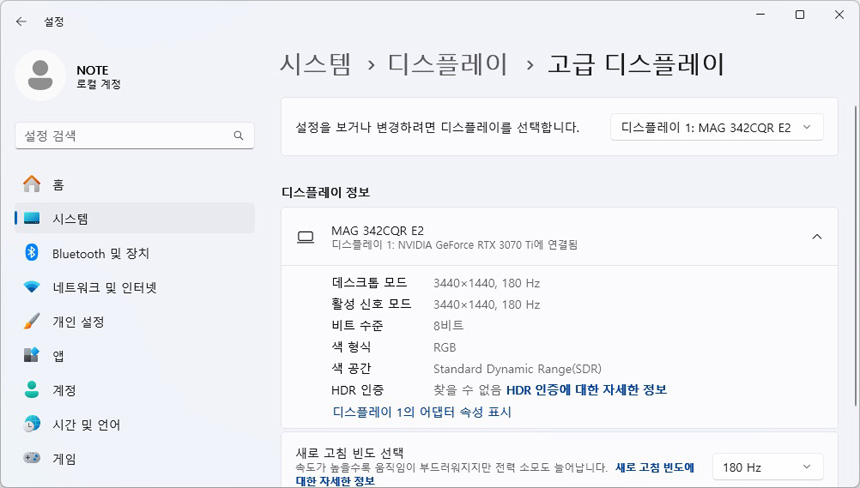Click the 계정 person icon
The height and width of the screenshot is (488, 860).
(x=32, y=390)
